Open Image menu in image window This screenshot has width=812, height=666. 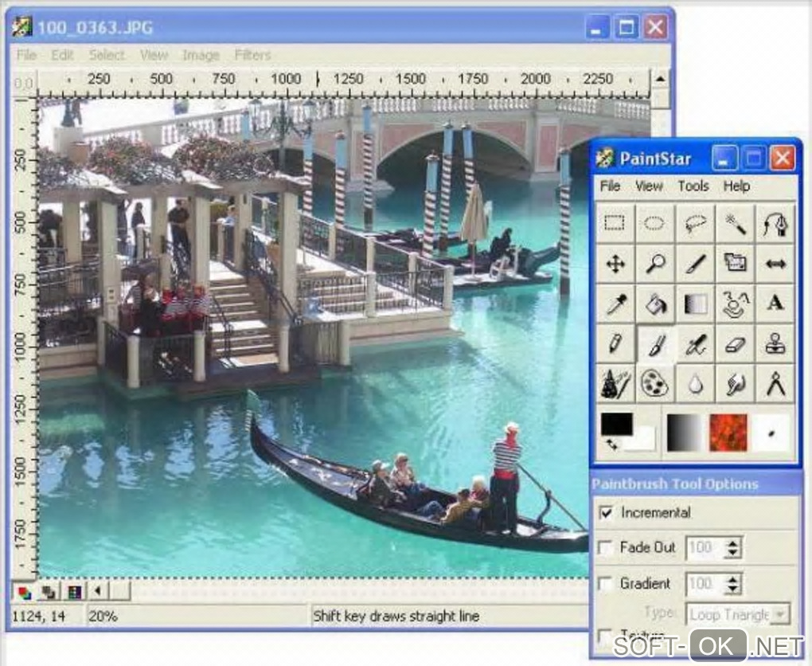(x=201, y=54)
